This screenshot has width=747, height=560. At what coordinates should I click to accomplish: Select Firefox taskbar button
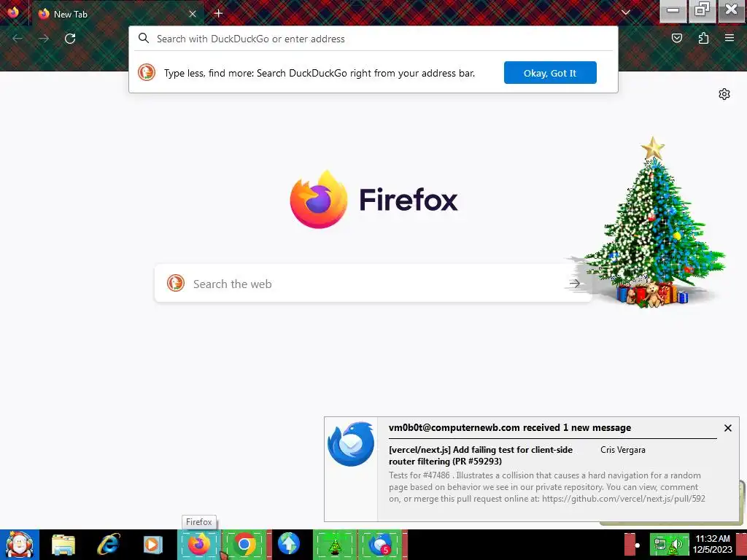pos(200,545)
